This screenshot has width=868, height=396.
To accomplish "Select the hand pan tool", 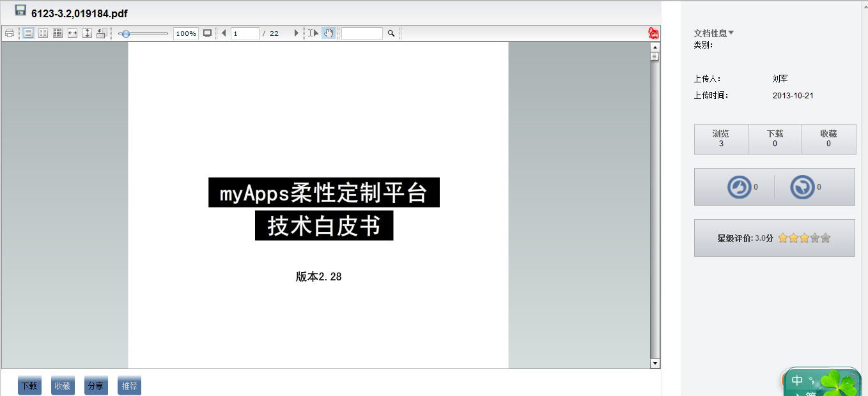I will click(x=329, y=33).
